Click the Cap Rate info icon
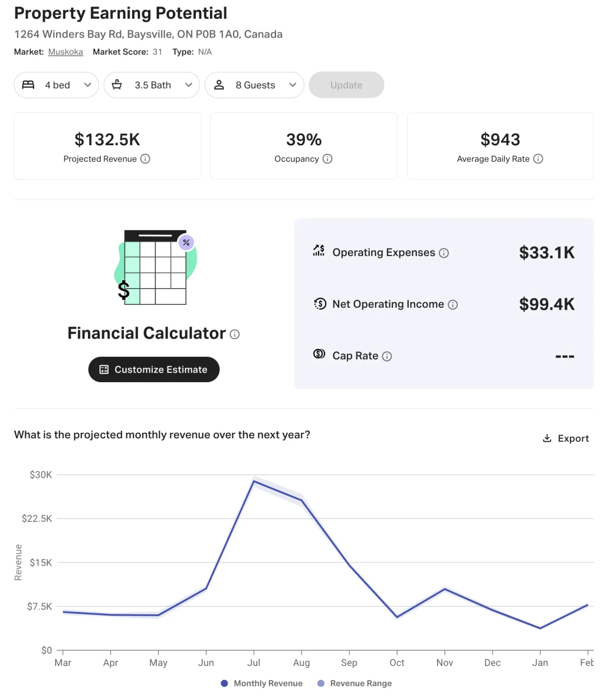 (x=387, y=356)
